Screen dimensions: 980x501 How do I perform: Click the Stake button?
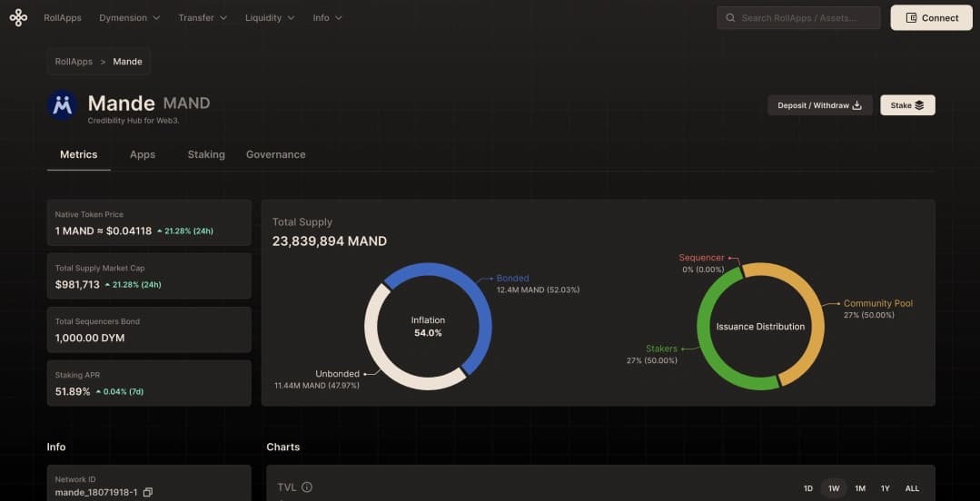tap(907, 105)
